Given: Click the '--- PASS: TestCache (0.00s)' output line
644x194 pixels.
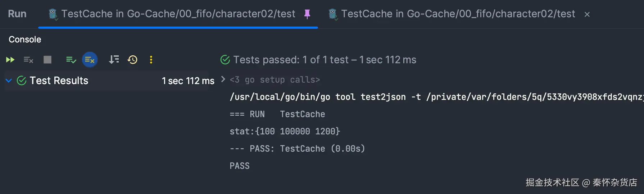Looking at the screenshot, I should click(x=297, y=149).
